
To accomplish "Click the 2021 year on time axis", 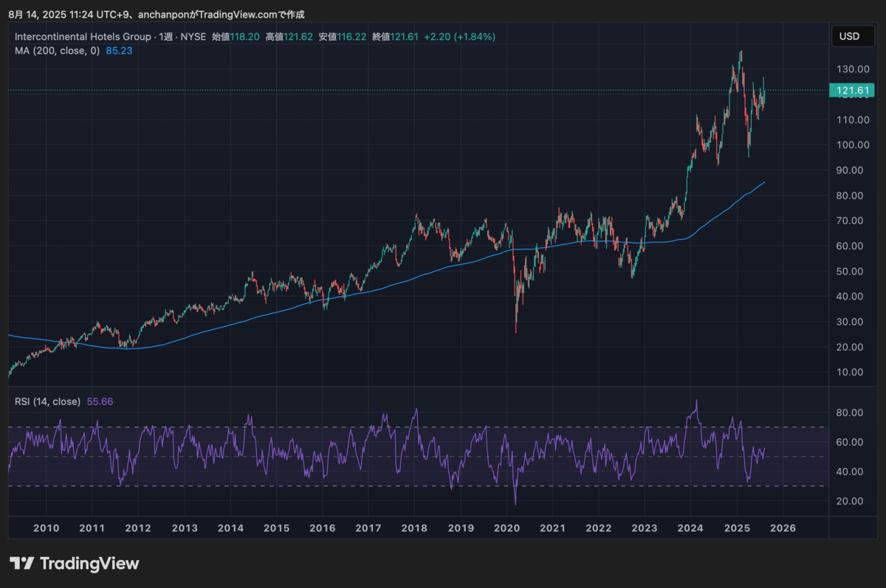I will pyautogui.click(x=552, y=528).
